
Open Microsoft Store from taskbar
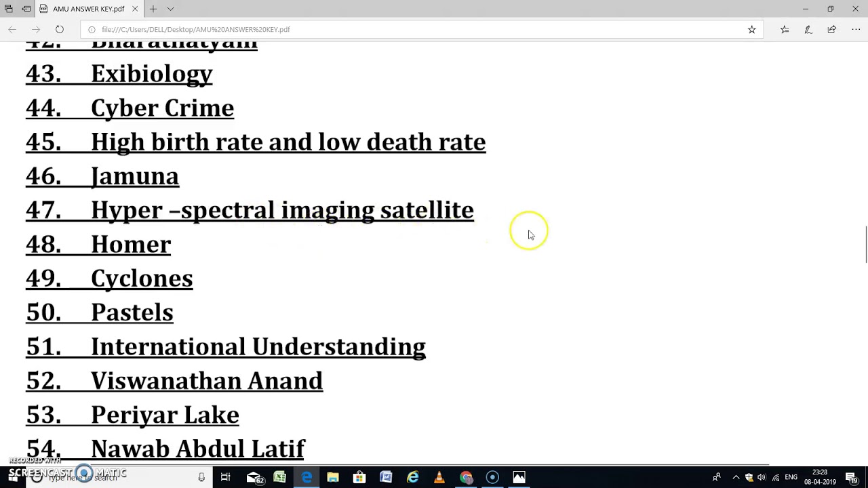coord(359,478)
